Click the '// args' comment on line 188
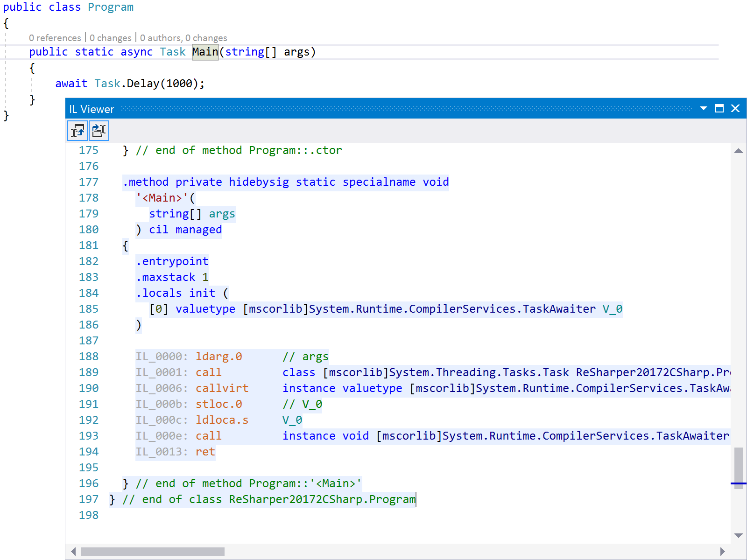 305,357
